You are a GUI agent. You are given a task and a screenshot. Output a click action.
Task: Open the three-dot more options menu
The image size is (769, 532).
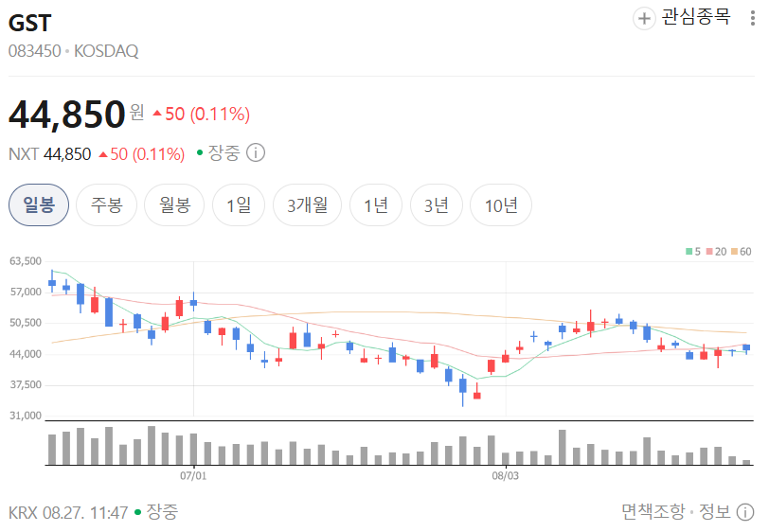[752, 18]
